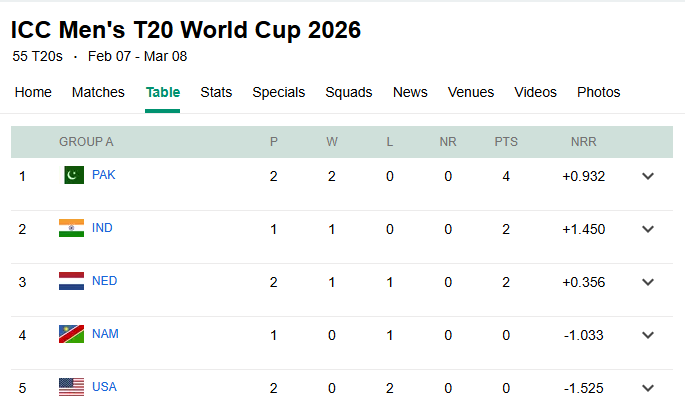Click the Netherlands flag icon

72,281
